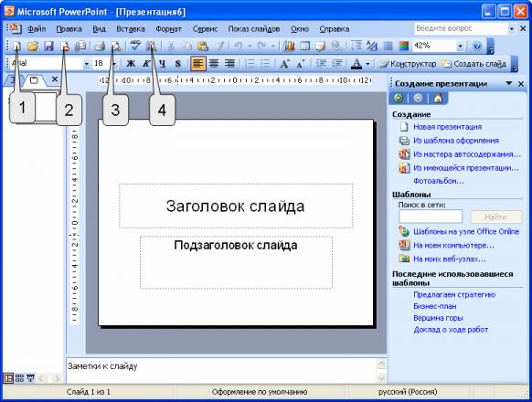Open the Вставка menu
This screenshot has width=532, height=402.
[x=131, y=29]
